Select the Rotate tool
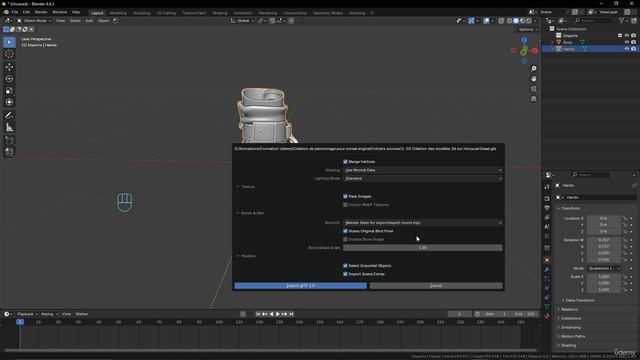Image resolution: width=640 pixels, height=360 pixels. [9, 78]
